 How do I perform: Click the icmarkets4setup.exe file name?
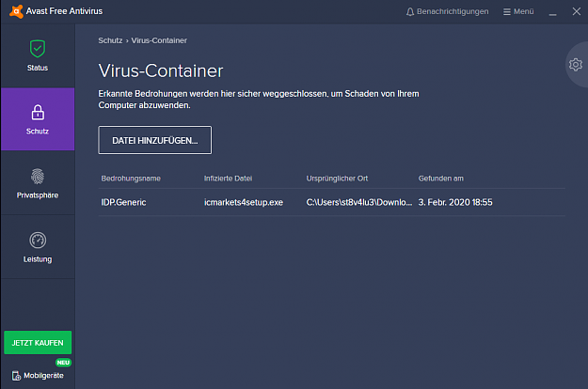pyautogui.click(x=244, y=202)
